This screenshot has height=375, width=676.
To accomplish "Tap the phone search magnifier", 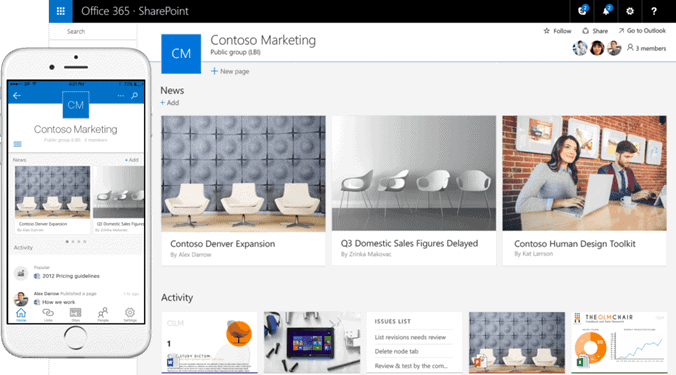I will point(135,96).
